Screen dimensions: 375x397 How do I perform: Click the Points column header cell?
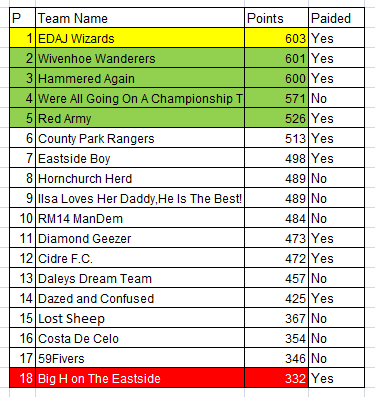pyautogui.click(x=276, y=18)
